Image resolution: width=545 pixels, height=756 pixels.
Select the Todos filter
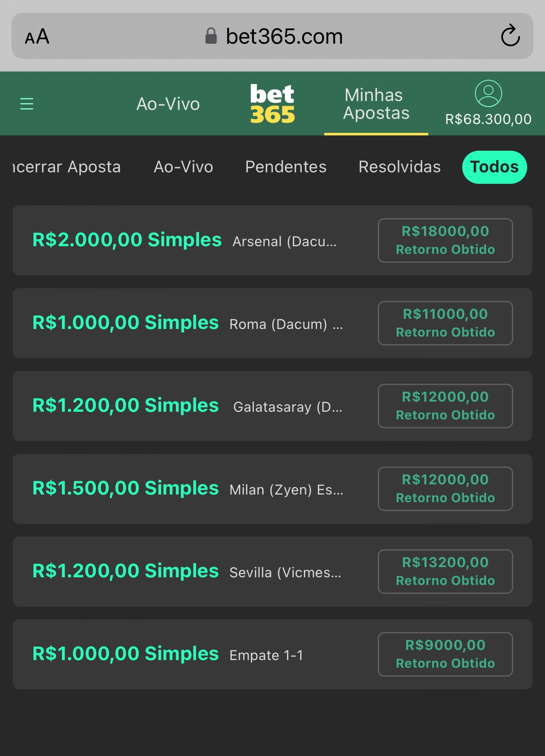(x=494, y=167)
